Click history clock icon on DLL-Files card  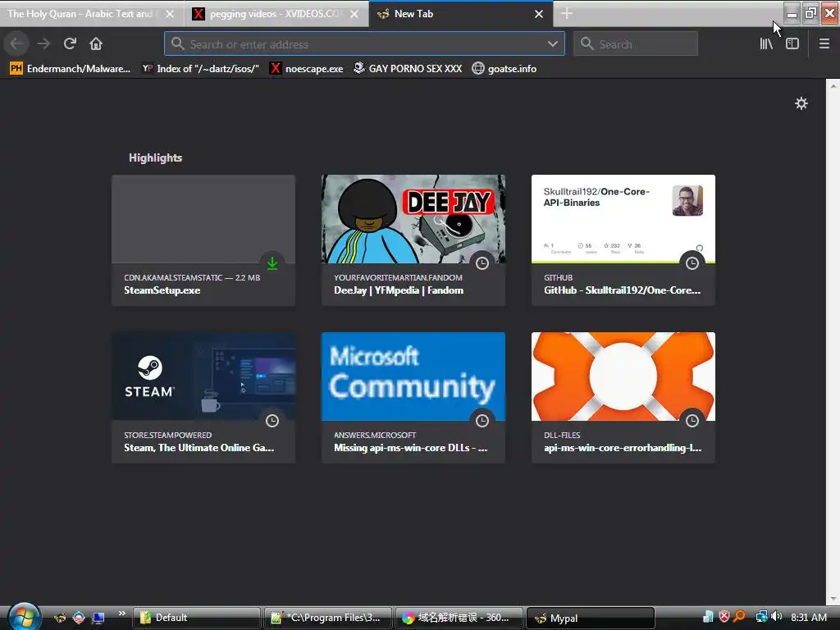(692, 421)
